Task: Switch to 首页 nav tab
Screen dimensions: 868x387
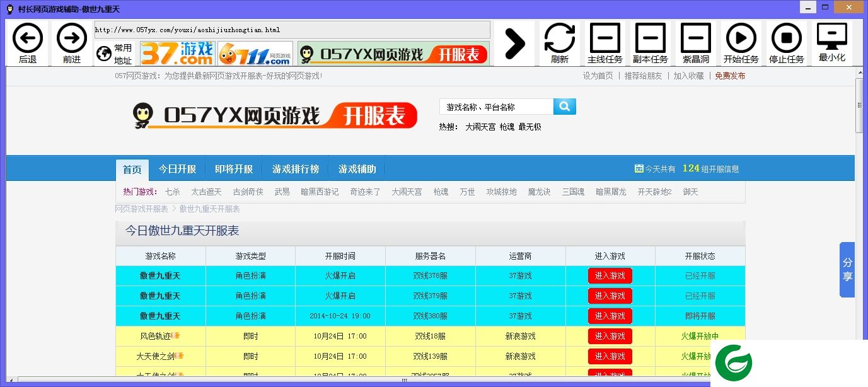Action: point(132,170)
